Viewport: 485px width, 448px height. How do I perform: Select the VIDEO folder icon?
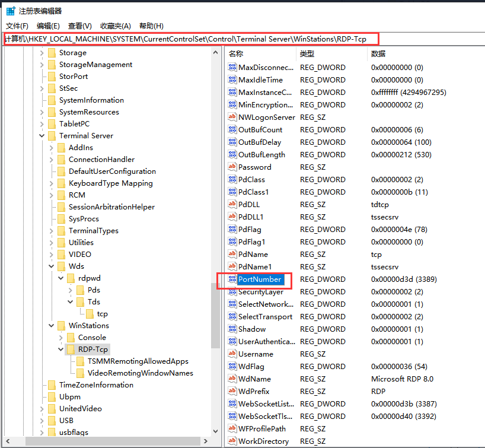point(62,255)
